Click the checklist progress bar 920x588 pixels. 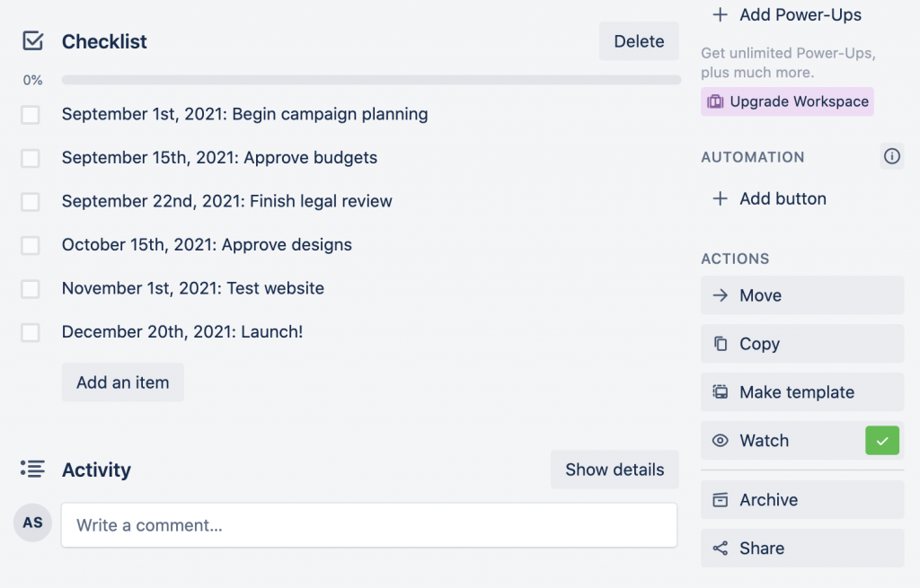pos(371,80)
